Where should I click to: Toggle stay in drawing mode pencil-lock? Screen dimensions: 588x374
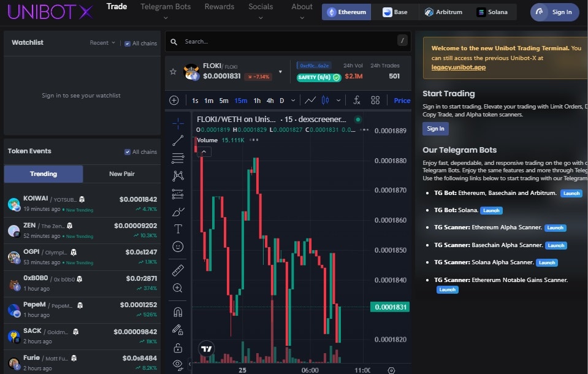point(178,330)
